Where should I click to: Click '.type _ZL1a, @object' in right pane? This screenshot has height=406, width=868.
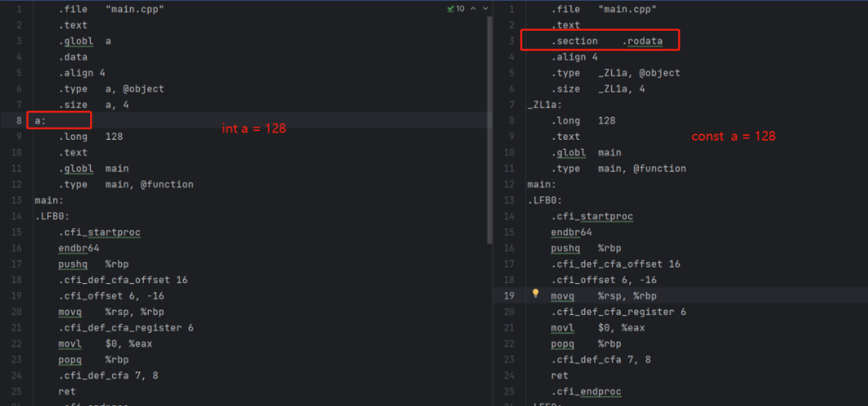click(x=616, y=73)
